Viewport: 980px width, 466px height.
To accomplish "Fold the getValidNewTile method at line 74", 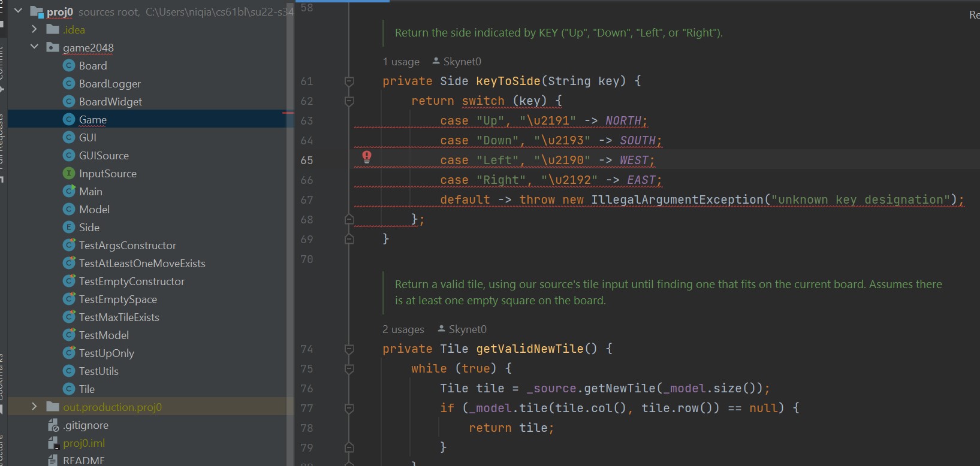I will click(349, 349).
